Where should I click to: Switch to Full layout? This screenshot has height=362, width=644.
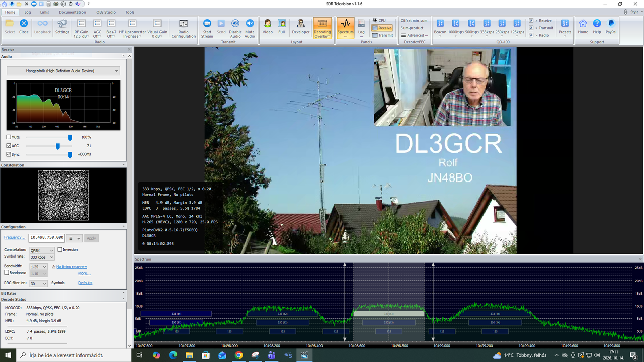(x=282, y=27)
